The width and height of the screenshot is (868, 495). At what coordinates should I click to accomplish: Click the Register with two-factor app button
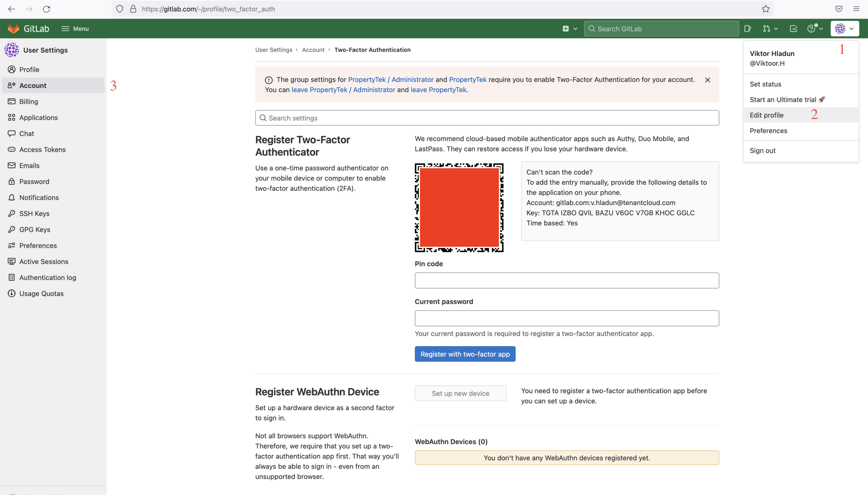pos(465,354)
